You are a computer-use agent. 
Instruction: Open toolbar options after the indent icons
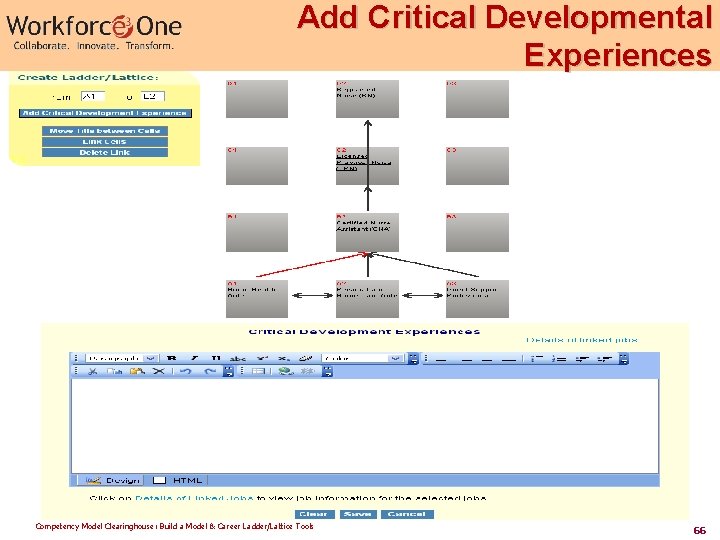[x=624, y=359]
